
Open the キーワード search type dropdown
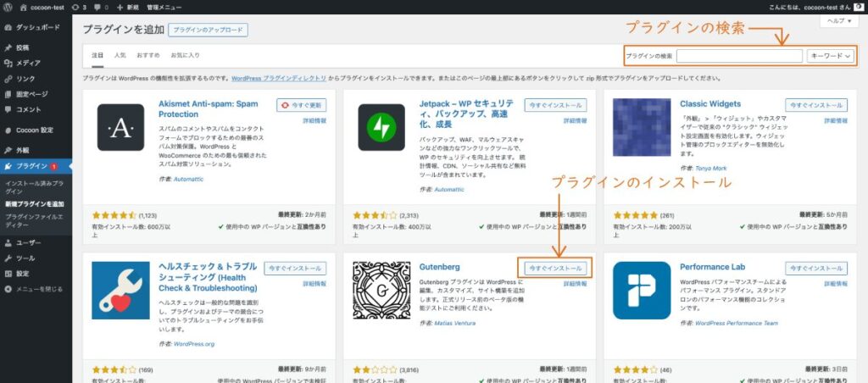click(831, 56)
